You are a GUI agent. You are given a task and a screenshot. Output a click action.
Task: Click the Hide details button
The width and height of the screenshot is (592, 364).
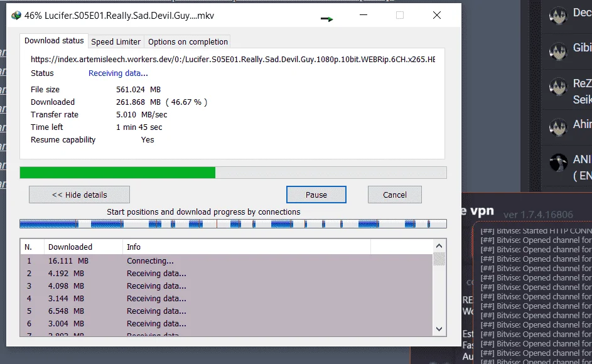(x=79, y=195)
